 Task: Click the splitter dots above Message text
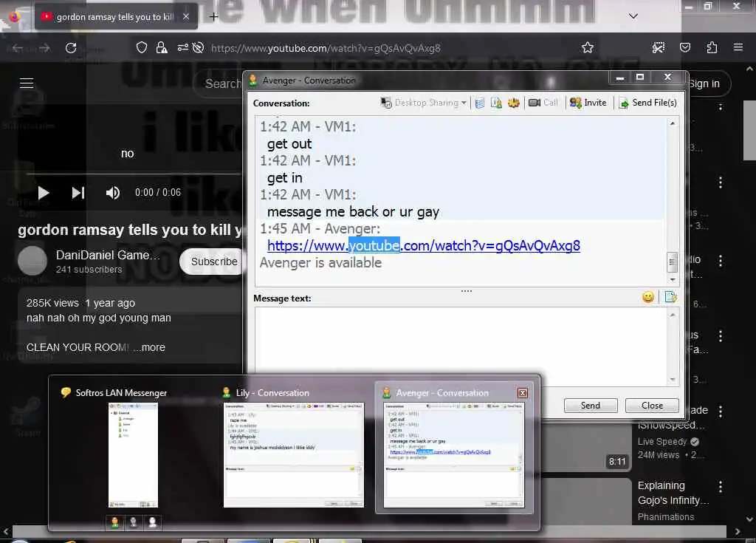[x=467, y=291]
